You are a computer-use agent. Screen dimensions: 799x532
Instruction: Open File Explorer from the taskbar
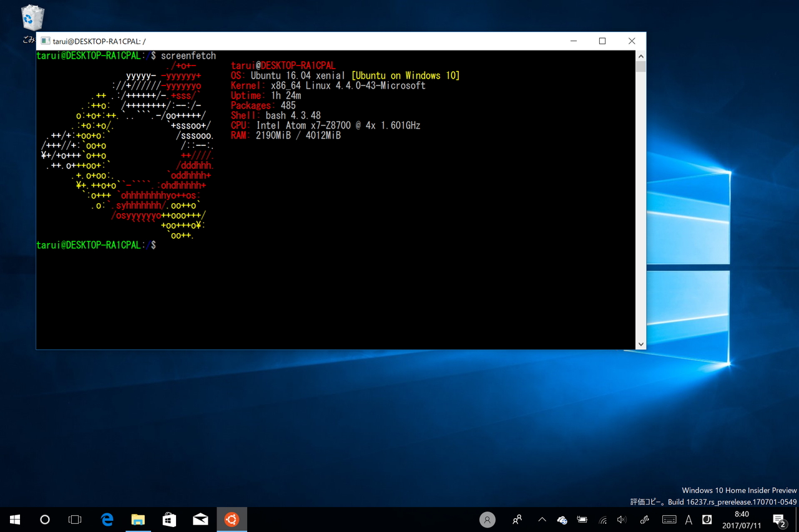(x=138, y=519)
